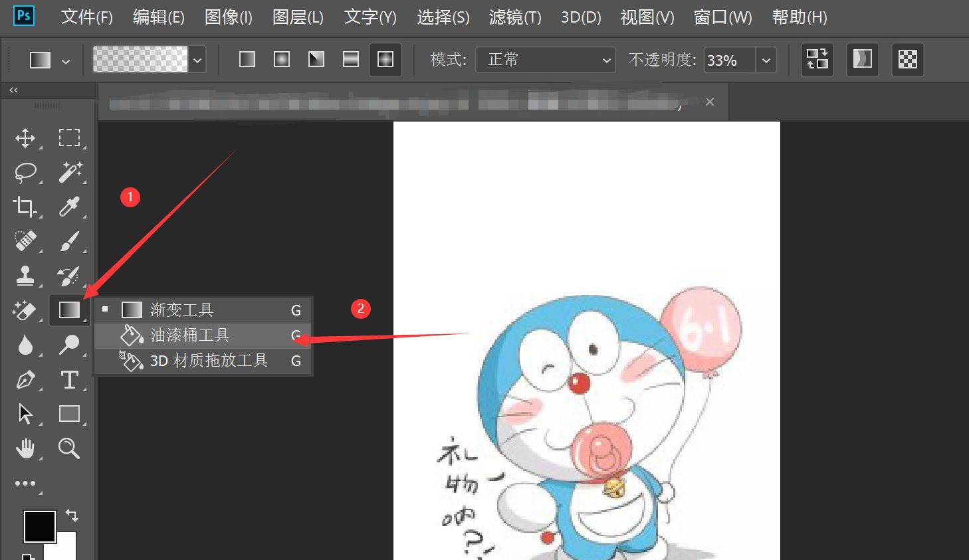This screenshot has width=969, height=560.
Task: Open the 文件(F) menu
Action: coord(87,17)
